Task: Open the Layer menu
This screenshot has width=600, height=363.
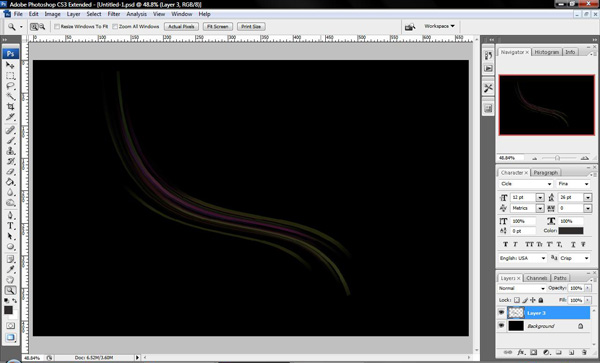Action: pyautogui.click(x=73, y=14)
